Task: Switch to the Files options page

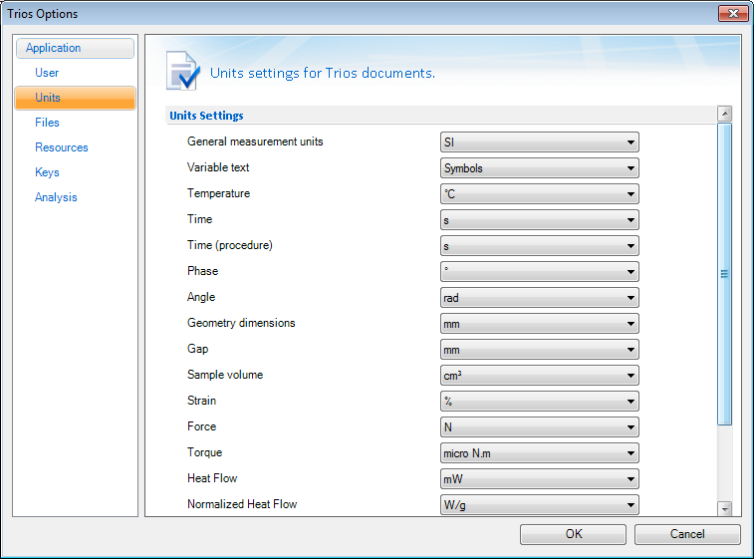Action: pos(47,123)
